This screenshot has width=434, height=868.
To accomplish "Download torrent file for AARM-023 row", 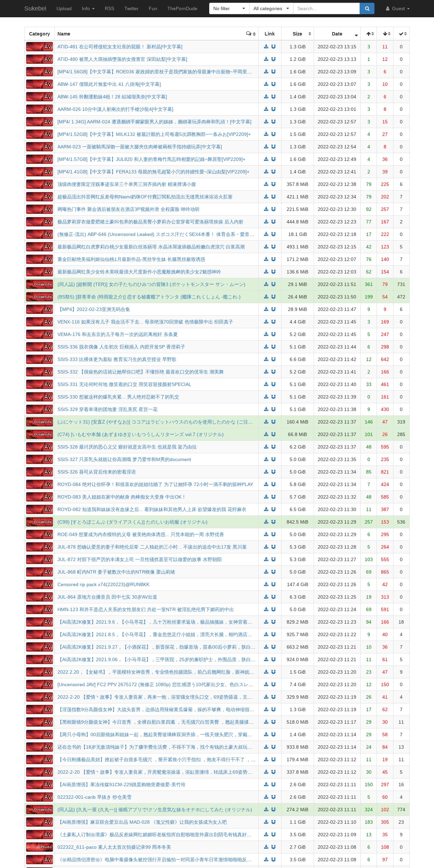I will (266, 147).
